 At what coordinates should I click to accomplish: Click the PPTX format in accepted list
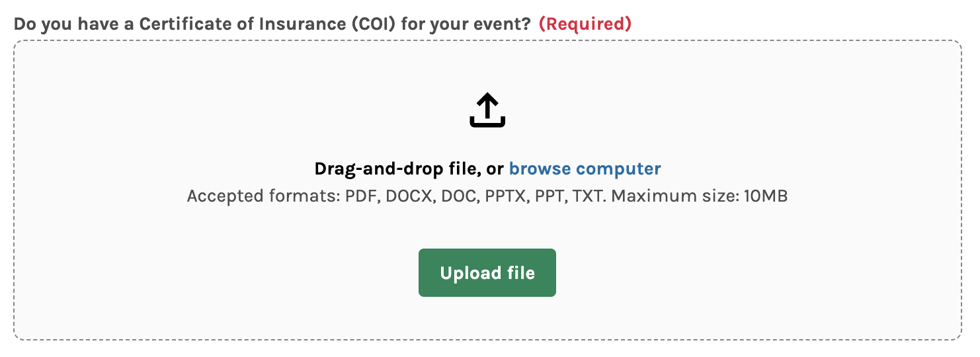(506, 196)
